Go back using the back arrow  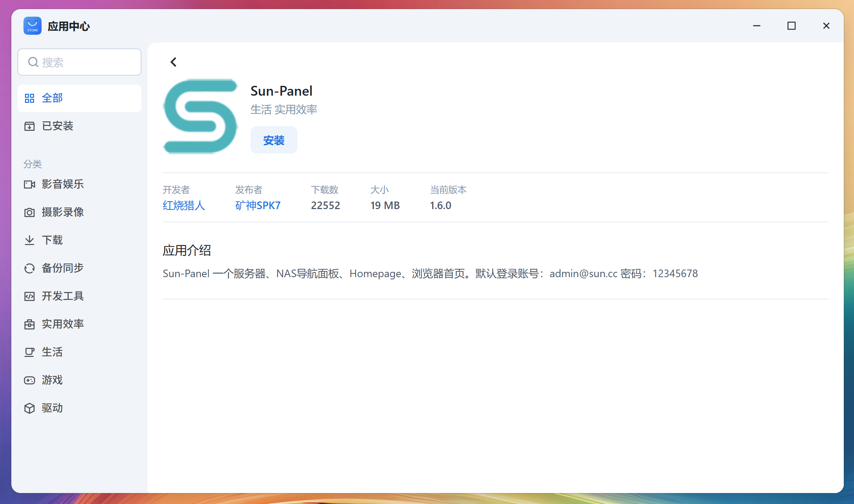click(173, 62)
